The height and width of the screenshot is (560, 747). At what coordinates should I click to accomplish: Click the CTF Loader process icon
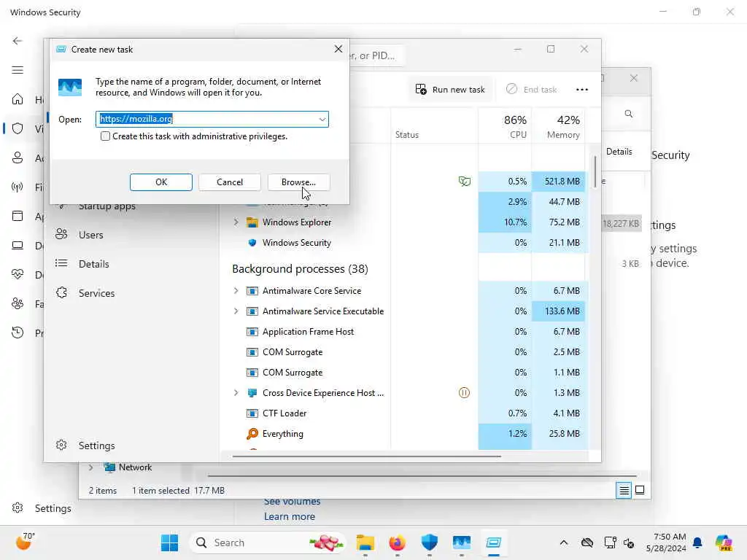252,413
